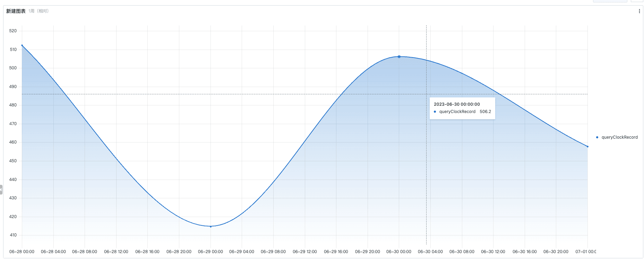
Task: Click the x-axis label 06-28 00:00
Action: coord(22,252)
